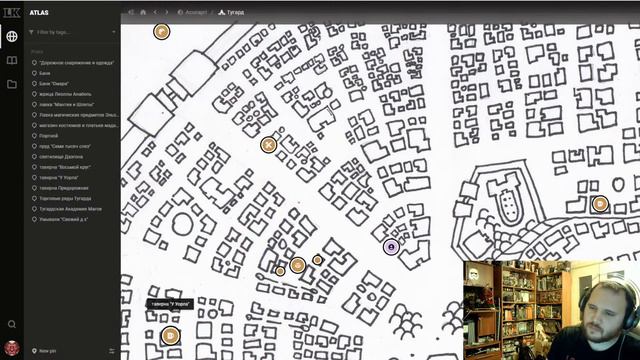Select "Лавка магических предметов" entry

75,115
